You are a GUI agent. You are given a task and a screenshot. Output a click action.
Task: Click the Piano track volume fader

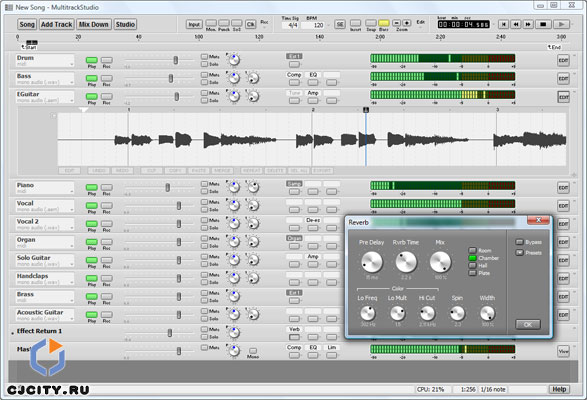click(x=168, y=188)
